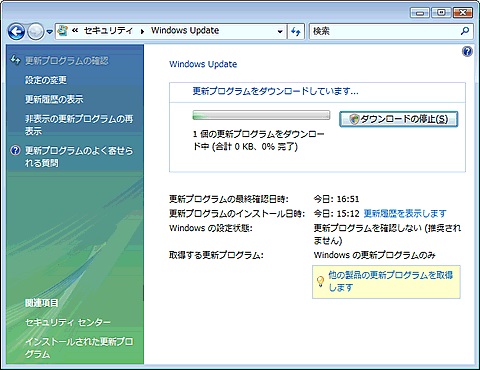
Task: Minimize the Windows Update window
Action: [x=420, y=13]
